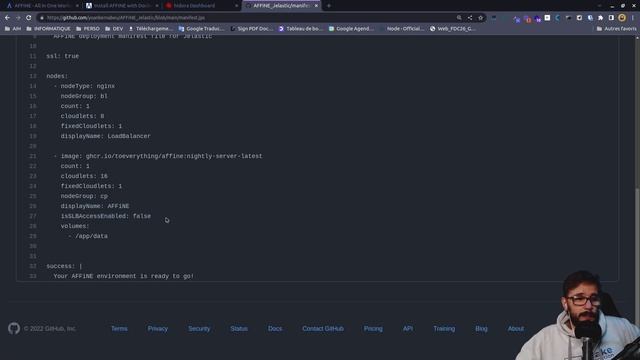Screen dimensions: 640x360
Task: Click line number 27 in the code
Action: click(x=33, y=216)
